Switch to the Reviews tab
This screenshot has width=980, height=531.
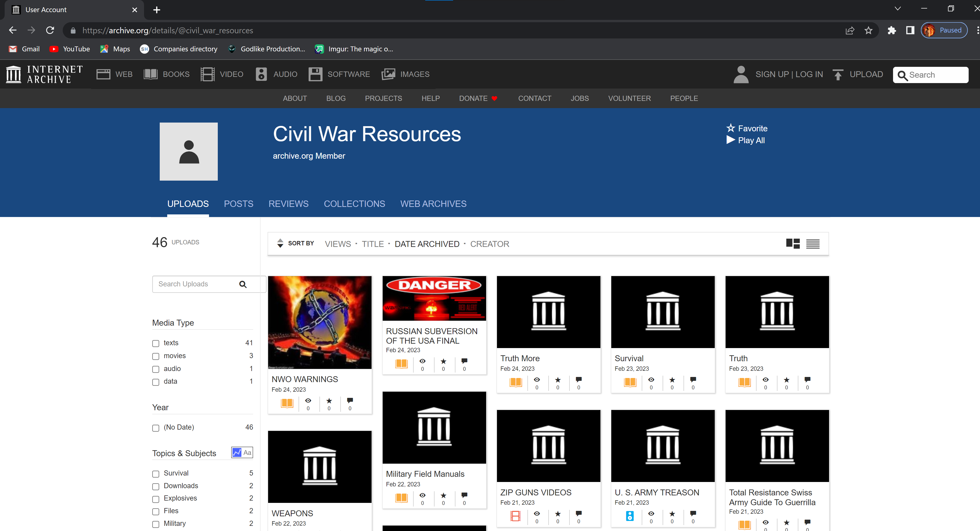tap(288, 204)
